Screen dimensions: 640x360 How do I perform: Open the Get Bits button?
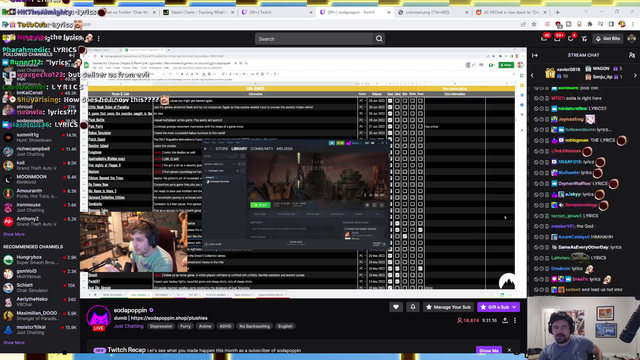pos(608,39)
